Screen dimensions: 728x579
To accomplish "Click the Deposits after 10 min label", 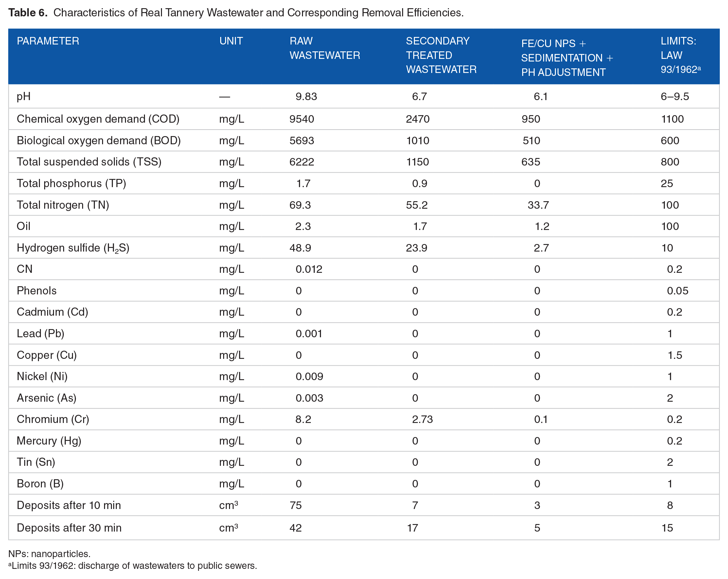I will 69,505.
